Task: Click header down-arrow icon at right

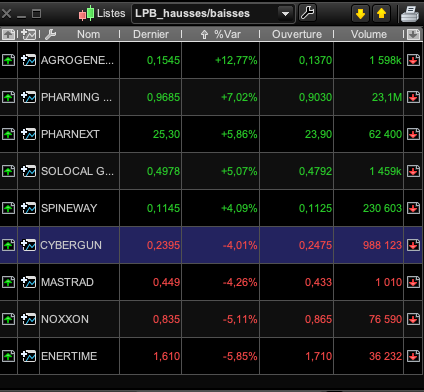Action: tap(413, 34)
